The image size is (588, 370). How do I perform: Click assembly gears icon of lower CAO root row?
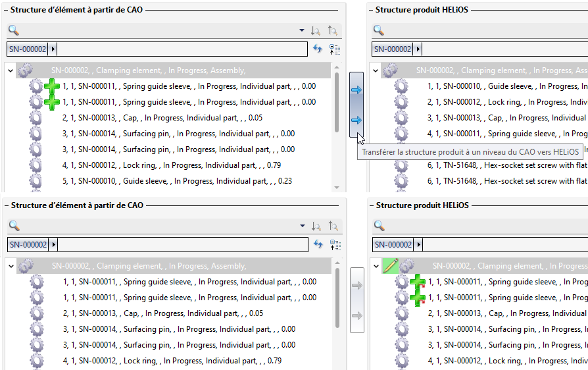click(26, 266)
